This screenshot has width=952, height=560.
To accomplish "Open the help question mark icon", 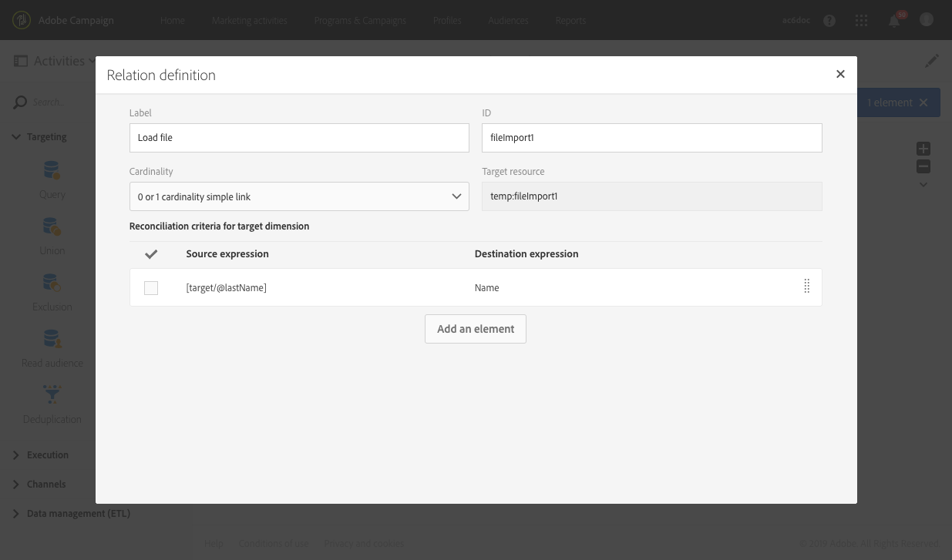I will 829,21.
